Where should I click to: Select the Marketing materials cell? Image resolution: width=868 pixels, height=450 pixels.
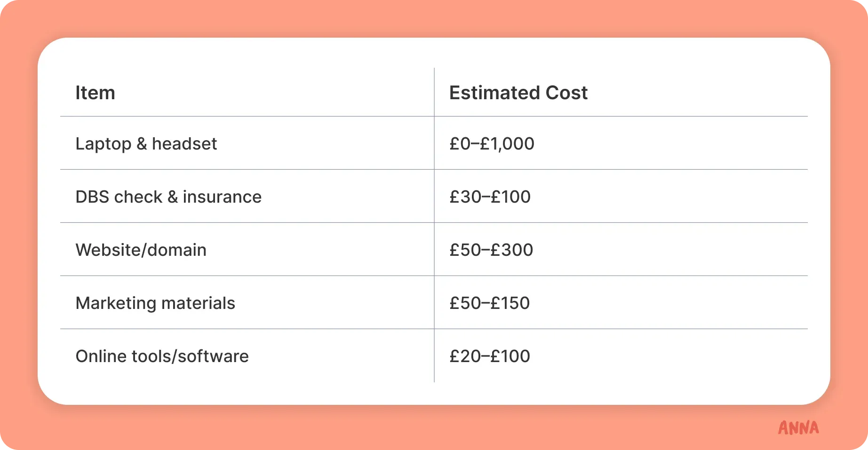155,303
